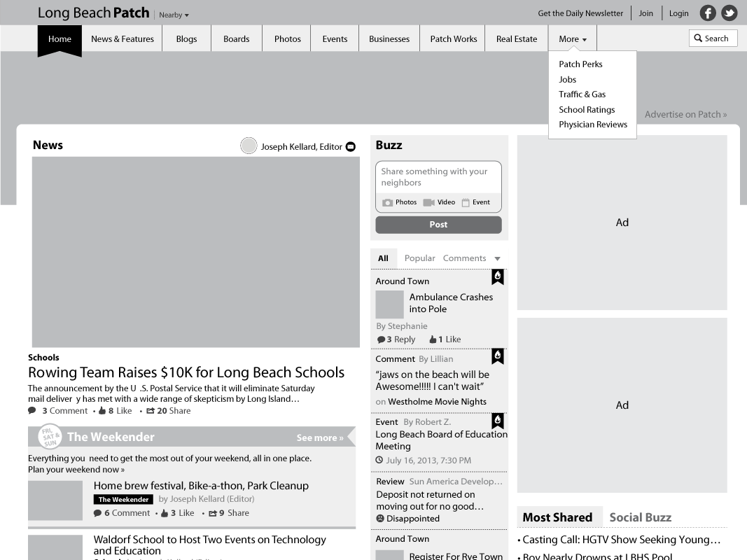
Task: Click Share something with your neighbors field
Action: [x=438, y=177]
